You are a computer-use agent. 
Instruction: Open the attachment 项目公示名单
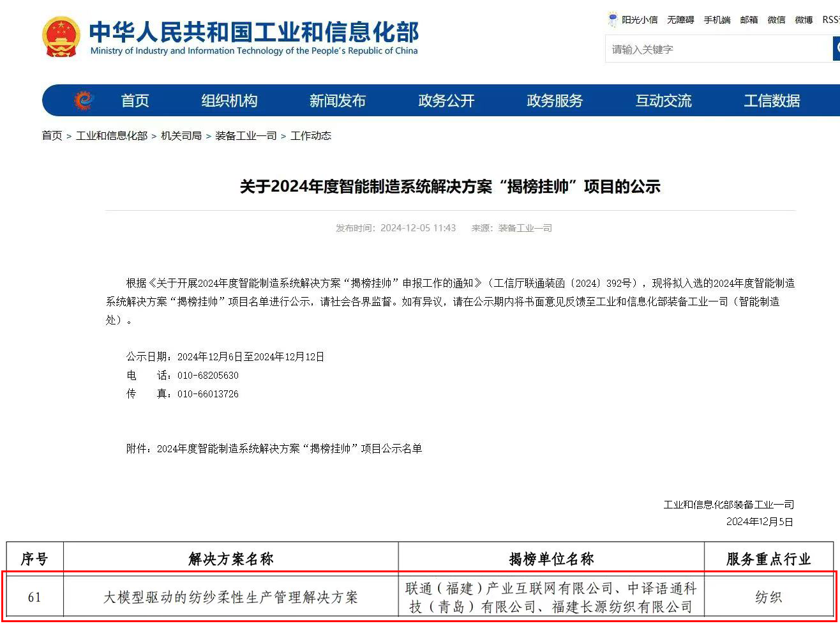[274, 448]
